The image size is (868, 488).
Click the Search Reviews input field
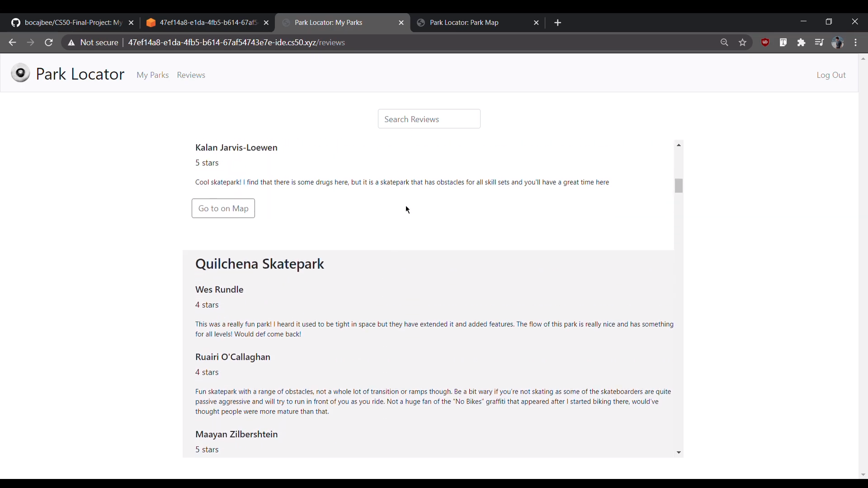tap(429, 119)
